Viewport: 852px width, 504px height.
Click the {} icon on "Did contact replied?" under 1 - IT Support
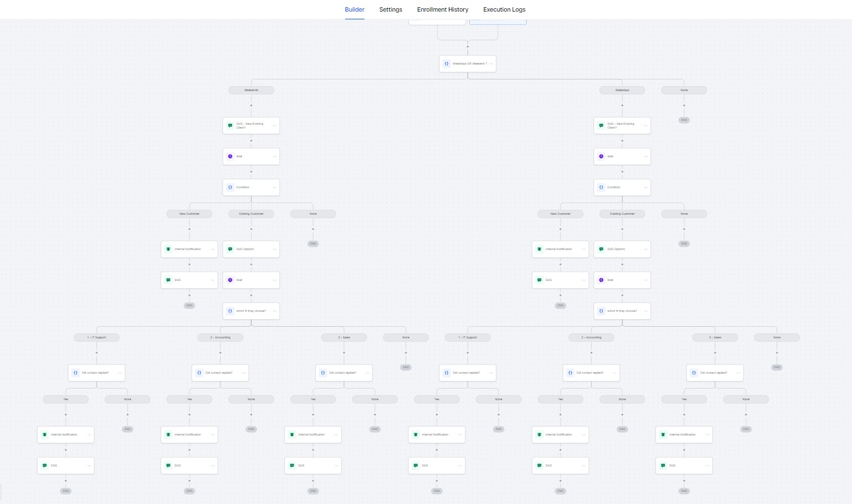pos(76,373)
